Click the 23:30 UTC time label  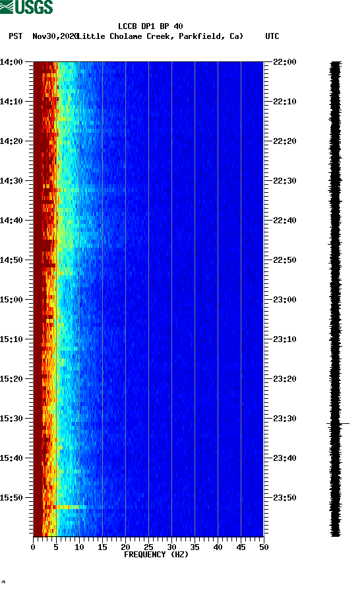click(x=284, y=419)
